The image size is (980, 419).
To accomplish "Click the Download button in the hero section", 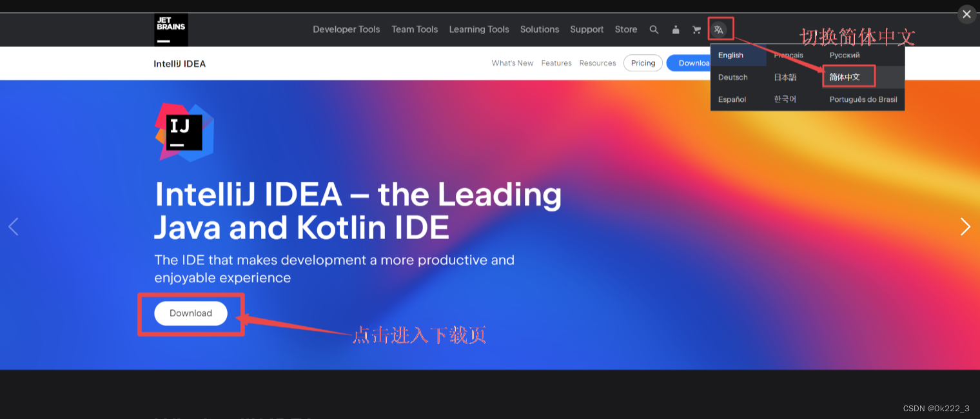I will tap(190, 313).
